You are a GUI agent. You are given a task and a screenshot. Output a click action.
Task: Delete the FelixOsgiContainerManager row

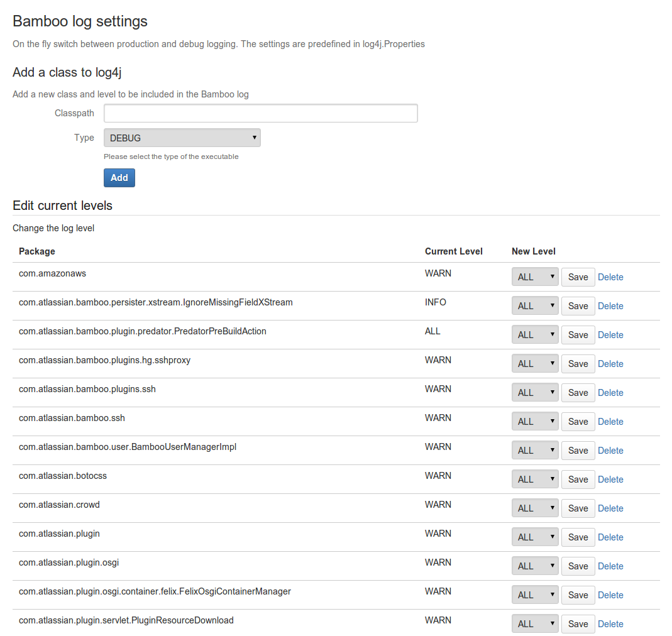610,595
